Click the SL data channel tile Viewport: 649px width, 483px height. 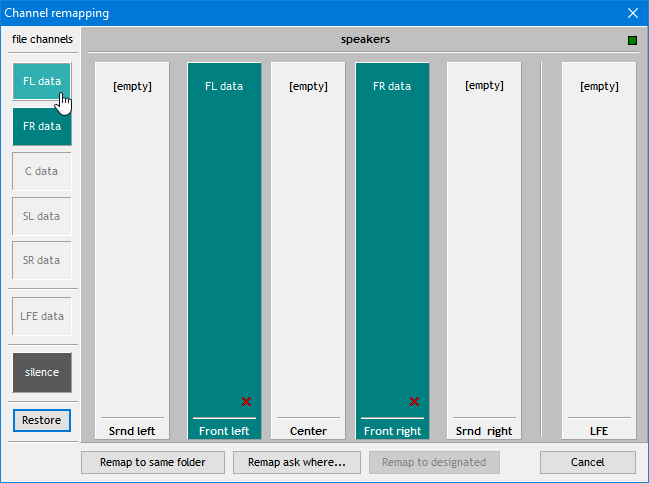point(42,216)
